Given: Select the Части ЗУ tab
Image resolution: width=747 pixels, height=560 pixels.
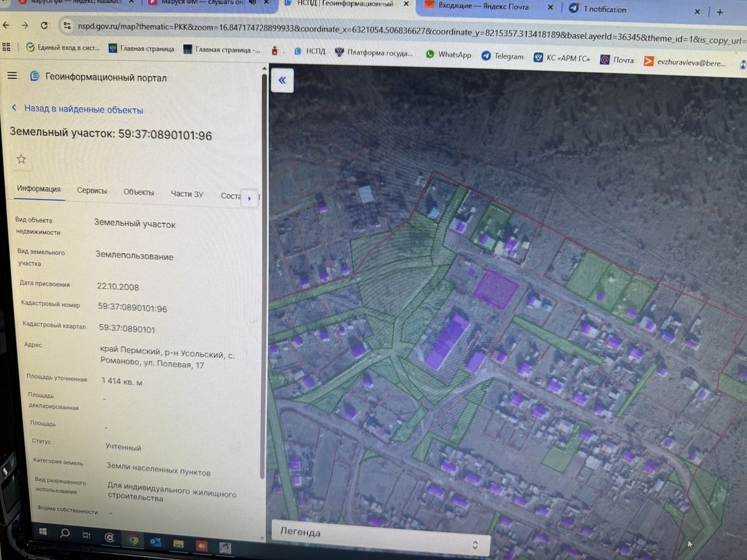Looking at the screenshot, I should 187,194.
